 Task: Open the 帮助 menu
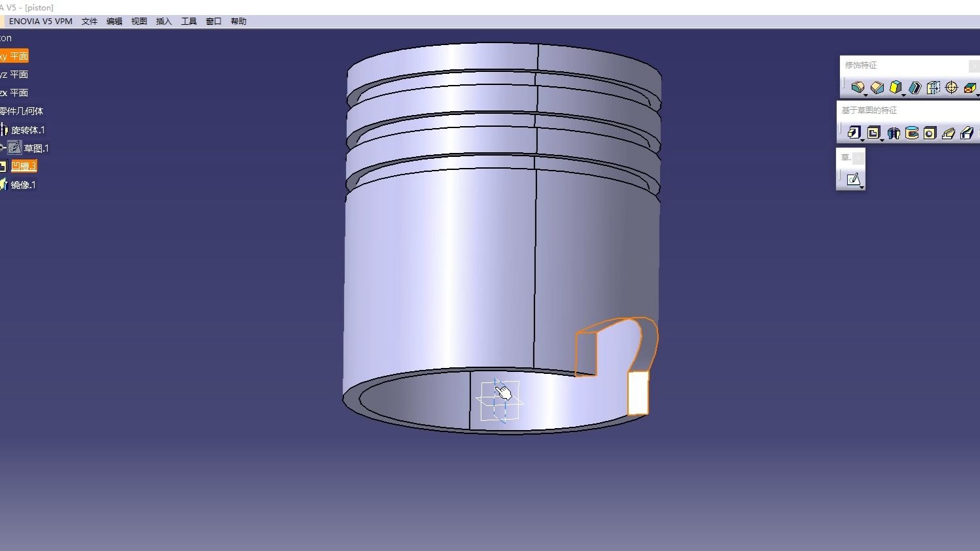239,21
